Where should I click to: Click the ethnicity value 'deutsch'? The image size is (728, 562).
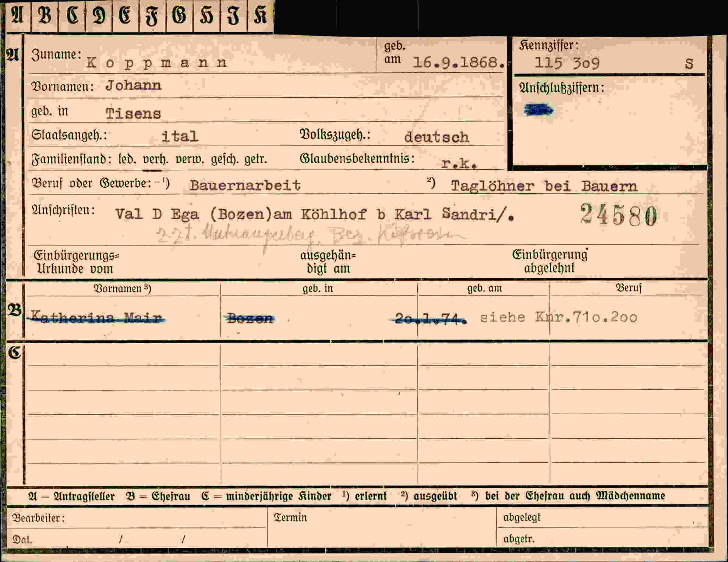coord(437,137)
